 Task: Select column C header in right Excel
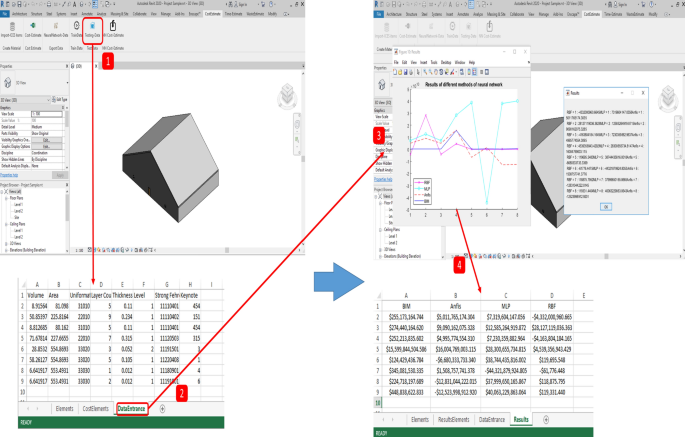505,295
